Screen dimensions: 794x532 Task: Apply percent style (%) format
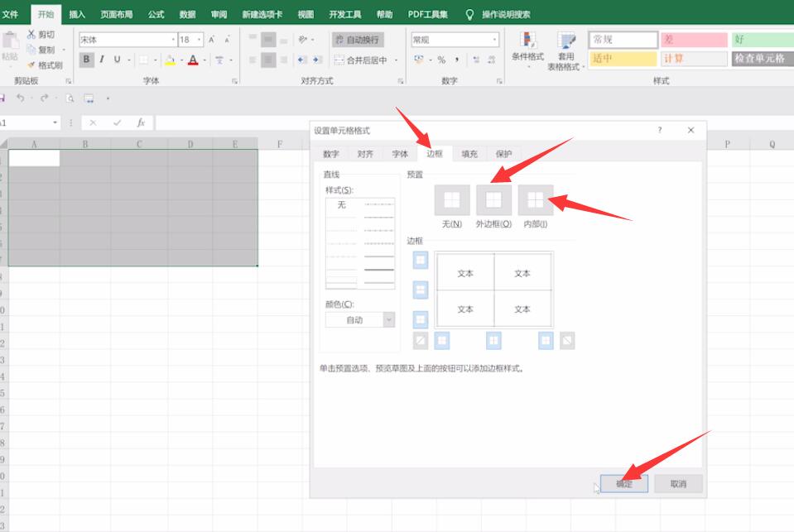click(441, 60)
